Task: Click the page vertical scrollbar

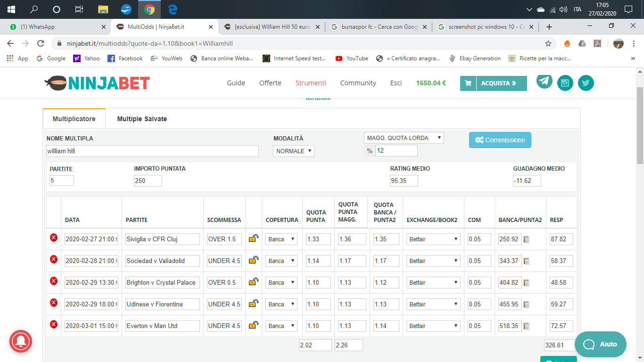Action: coord(640,125)
